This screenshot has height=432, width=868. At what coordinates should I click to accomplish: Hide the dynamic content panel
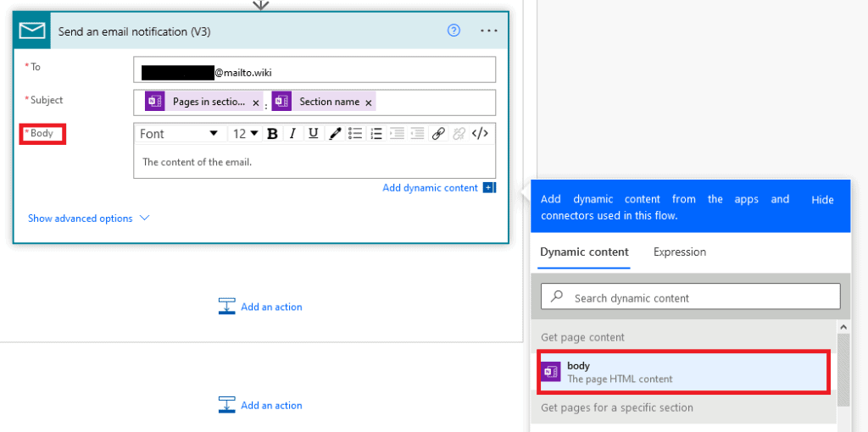tap(822, 200)
